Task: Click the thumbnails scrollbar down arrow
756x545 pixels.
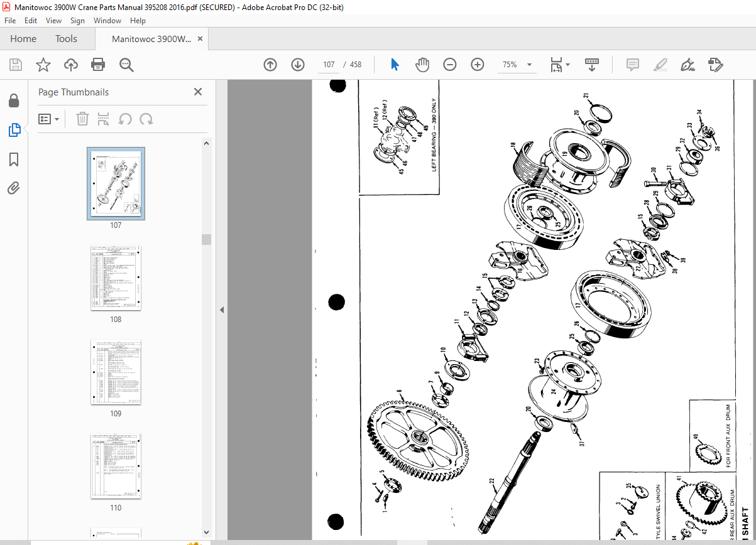Action: [x=206, y=532]
